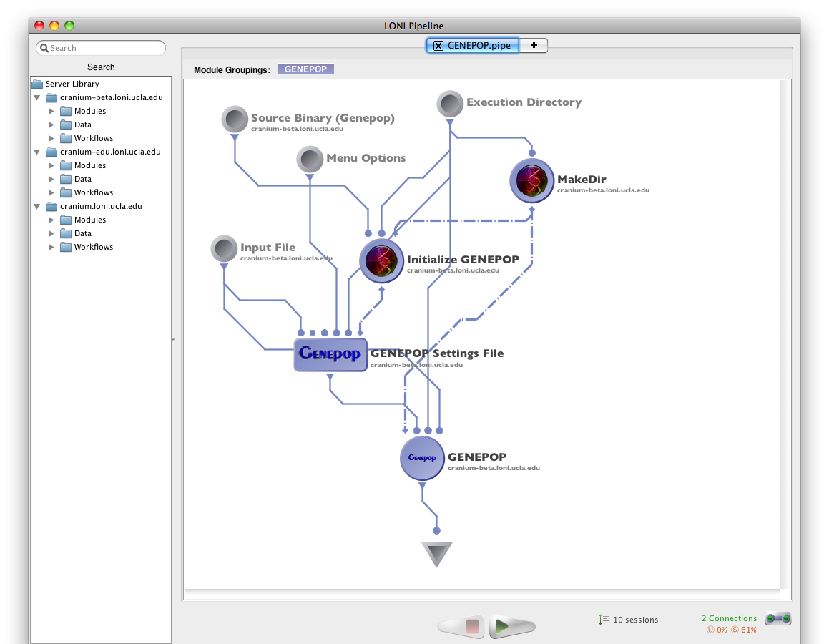
Task: Open a new tab with plus button
Action: point(534,45)
